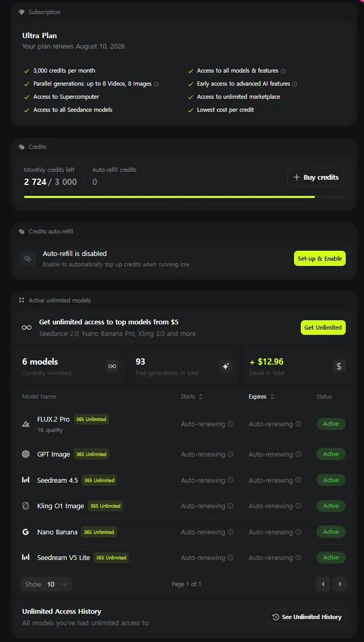364x642 pixels.
Task: Click the sparkle icon in free generations card
Action: click(x=226, y=366)
